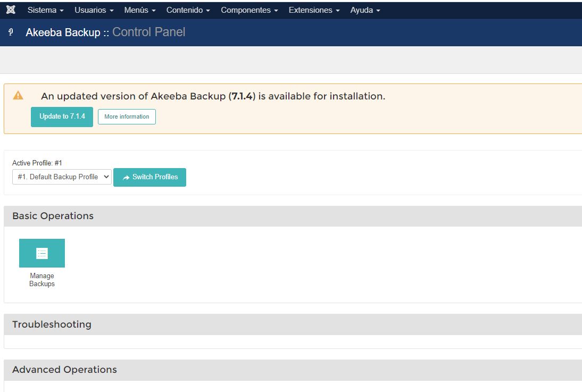Open the Menús menu
The width and height of the screenshot is (582, 392).
(140, 10)
